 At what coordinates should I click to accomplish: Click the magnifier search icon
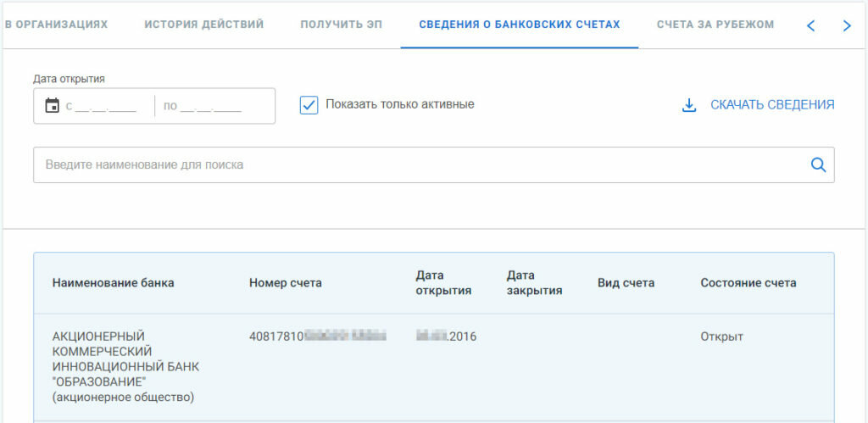(818, 165)
